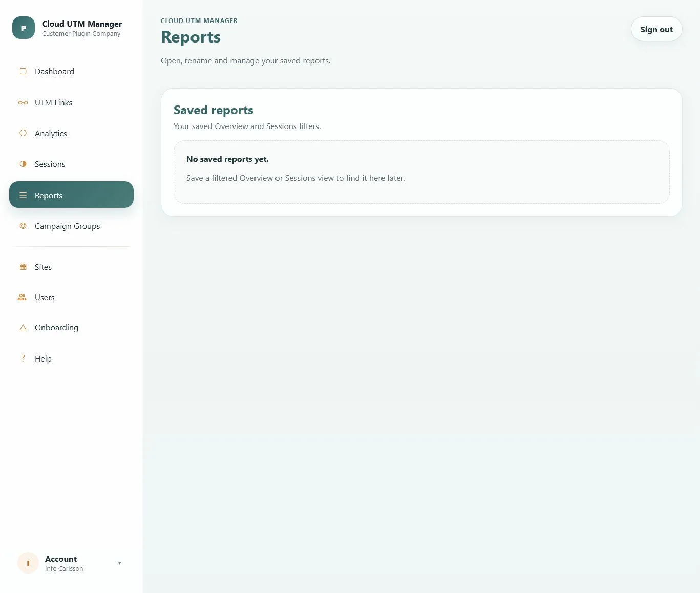700x593 pixels.
Task: Click the Analytics circle icon
Action: 23,133
